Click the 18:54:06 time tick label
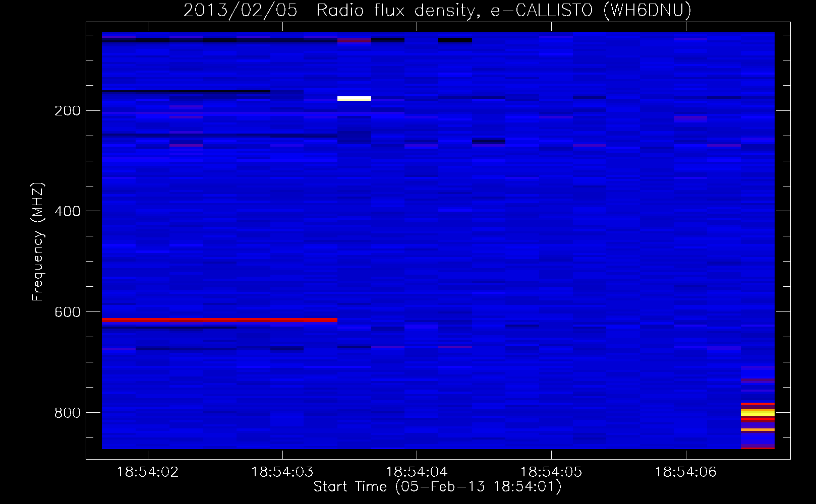The height and width of the screenshot is (504, 816). tap(686, 472)
